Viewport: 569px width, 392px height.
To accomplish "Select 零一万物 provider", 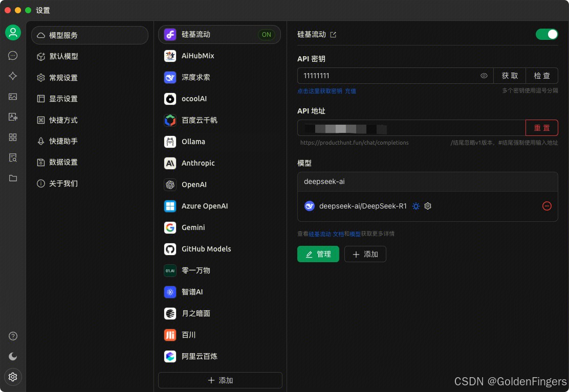I will pos(220,270).
